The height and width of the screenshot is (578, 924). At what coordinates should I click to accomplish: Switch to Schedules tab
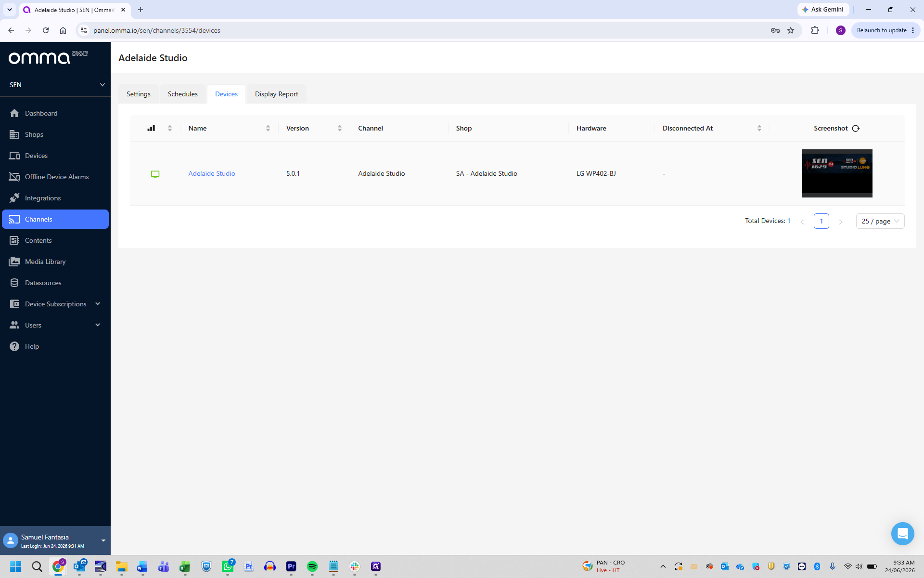(x=182, y=94)
